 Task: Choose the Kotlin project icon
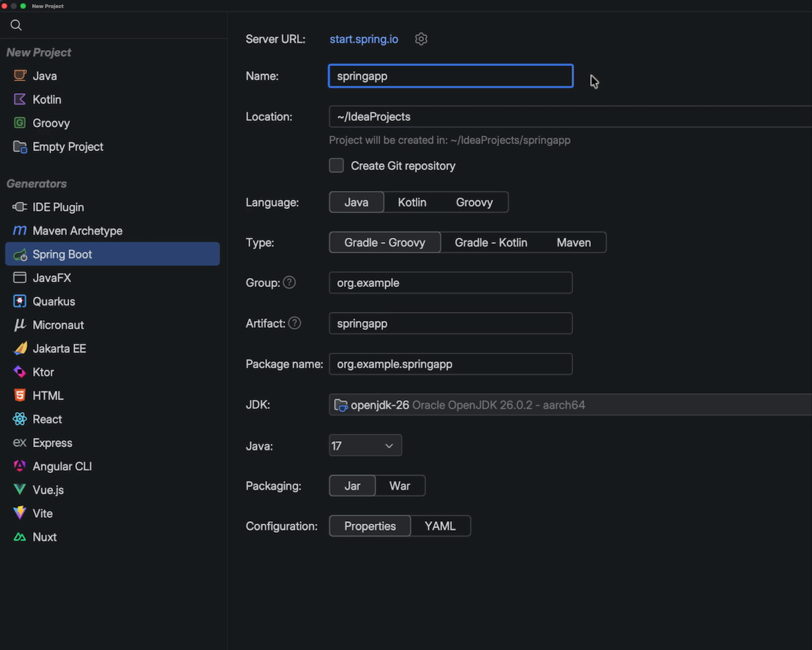tap(20, 99)
